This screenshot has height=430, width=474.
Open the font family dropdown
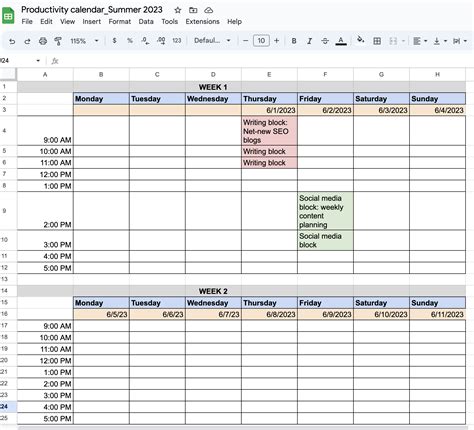coord(212,41)
